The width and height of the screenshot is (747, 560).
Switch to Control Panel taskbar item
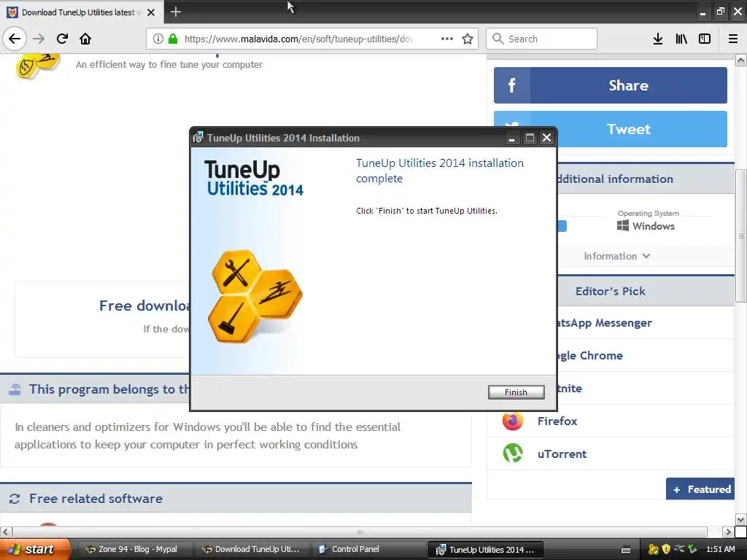[369, 549]
